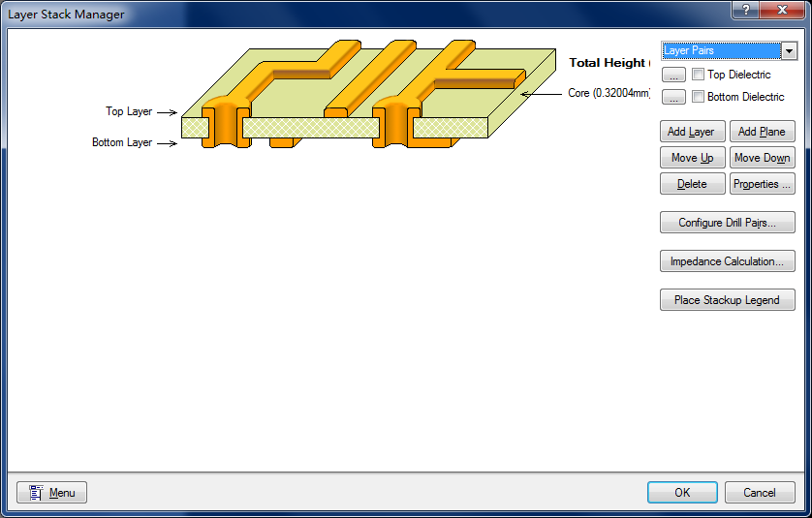
Task: Open the Menu button with list icon
Action: (51, 492)
